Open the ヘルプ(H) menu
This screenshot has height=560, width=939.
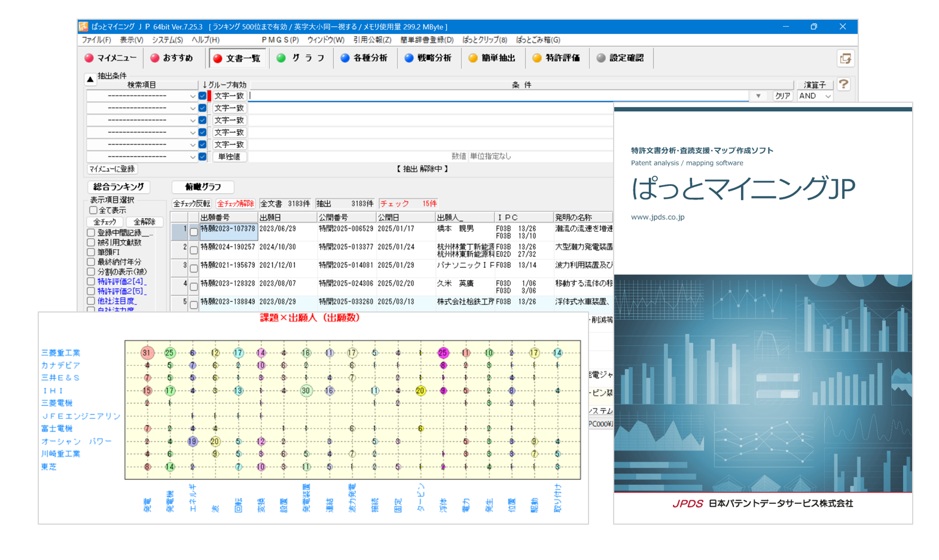point(206,40)
